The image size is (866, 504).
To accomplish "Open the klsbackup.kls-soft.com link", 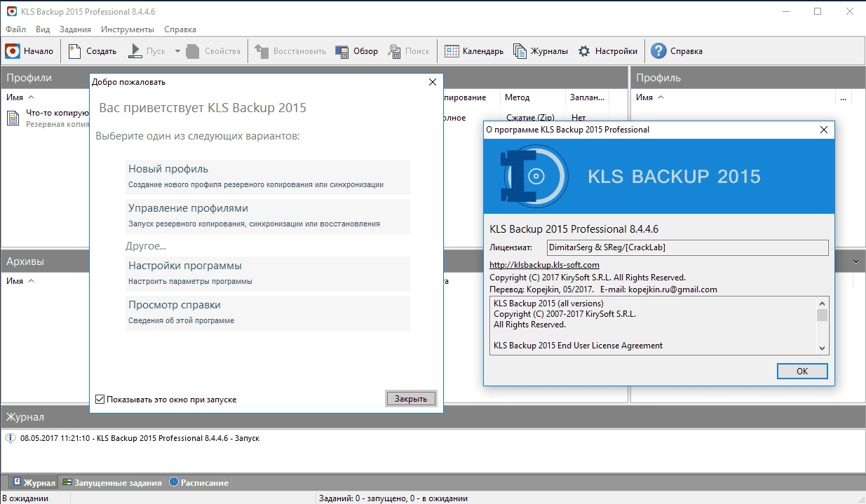I will click(544, 264).
